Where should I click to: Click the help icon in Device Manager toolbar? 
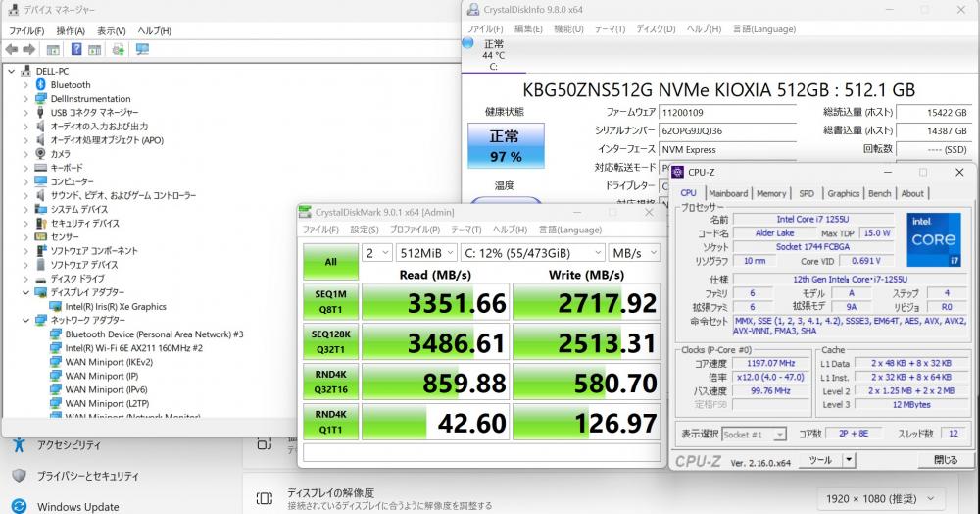pyautogui.click(x=76, y=49)
